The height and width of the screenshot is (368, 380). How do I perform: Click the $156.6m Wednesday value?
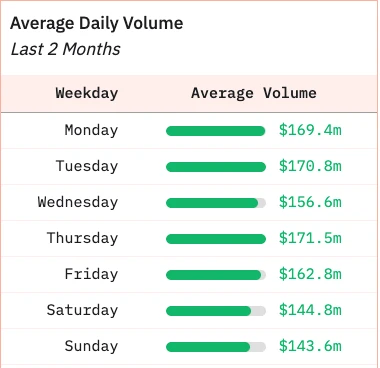coord(310,202)
